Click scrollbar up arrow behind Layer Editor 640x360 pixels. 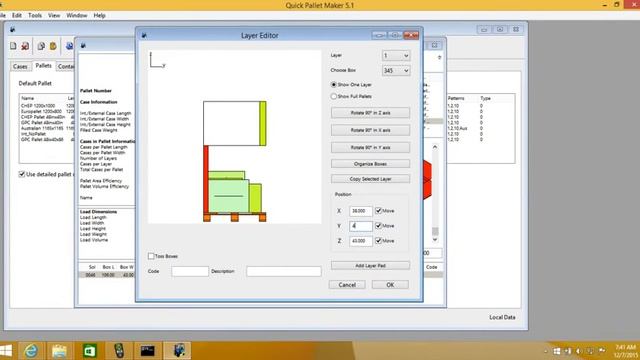pos(435,147)
